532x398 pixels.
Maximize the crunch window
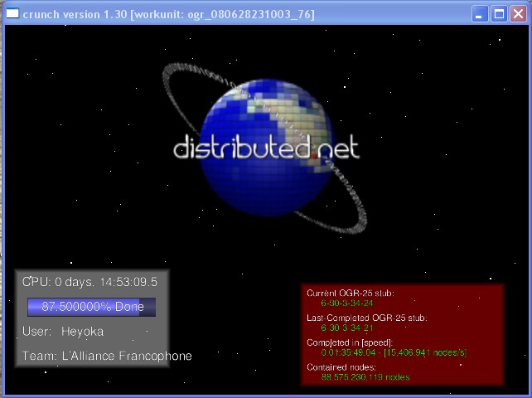[499, 13]
